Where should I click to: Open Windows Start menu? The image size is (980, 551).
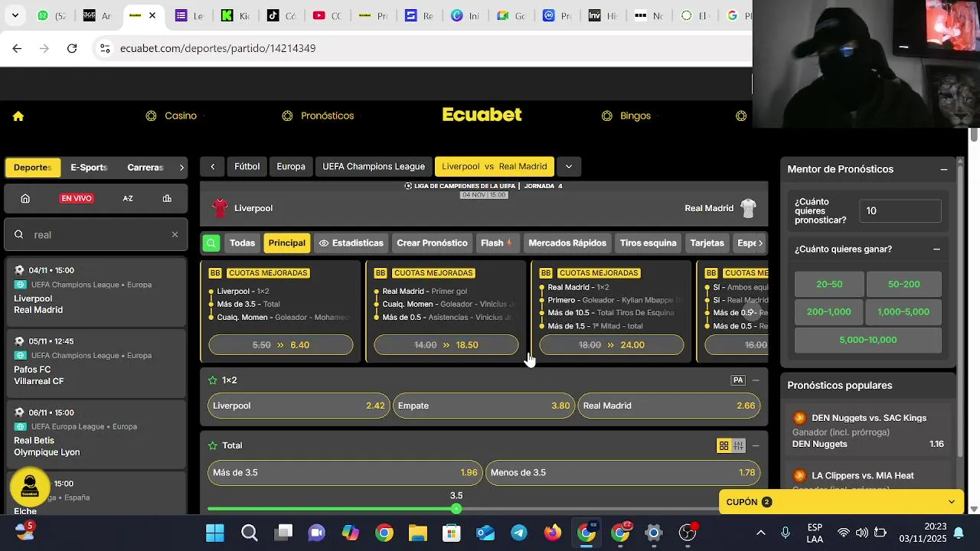pos(215,533)
